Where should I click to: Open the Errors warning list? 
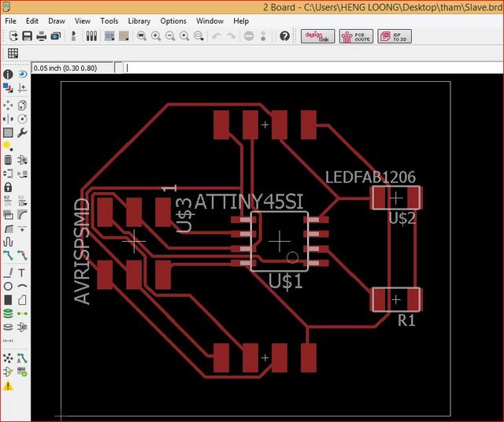click(8, 386)
